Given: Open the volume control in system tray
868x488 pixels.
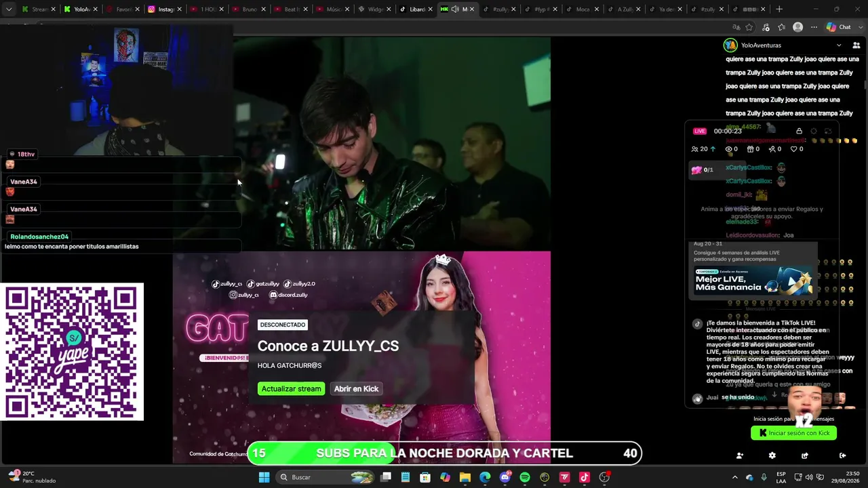Looking at the screenshot, I should click(809, 477).
